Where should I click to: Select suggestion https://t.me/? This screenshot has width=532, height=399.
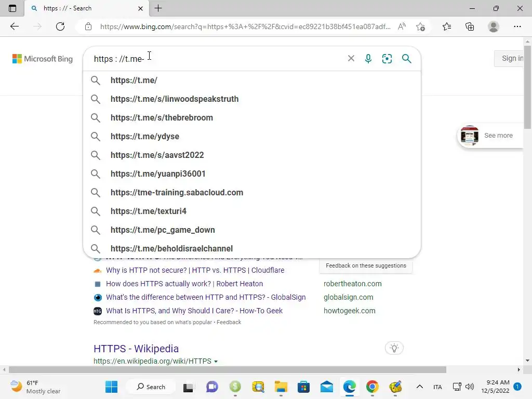tap(252, 81)
